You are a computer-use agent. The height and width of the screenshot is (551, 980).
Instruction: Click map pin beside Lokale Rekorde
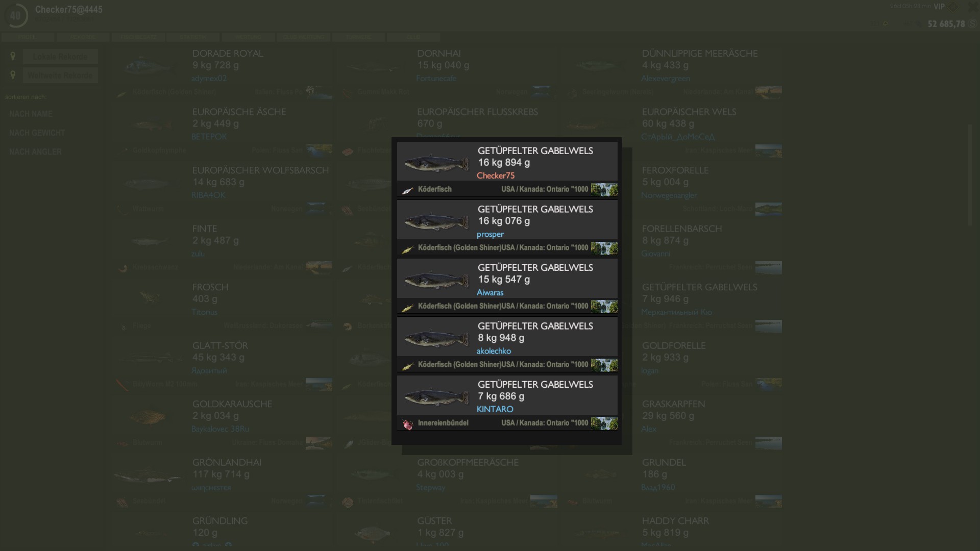(x=13, y=56)
